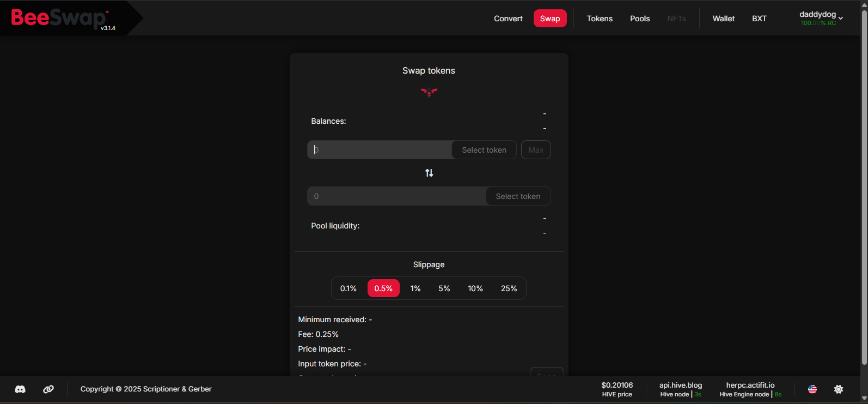
Task: Click the 100.00% RC indicator
Action: pos(818,23)
